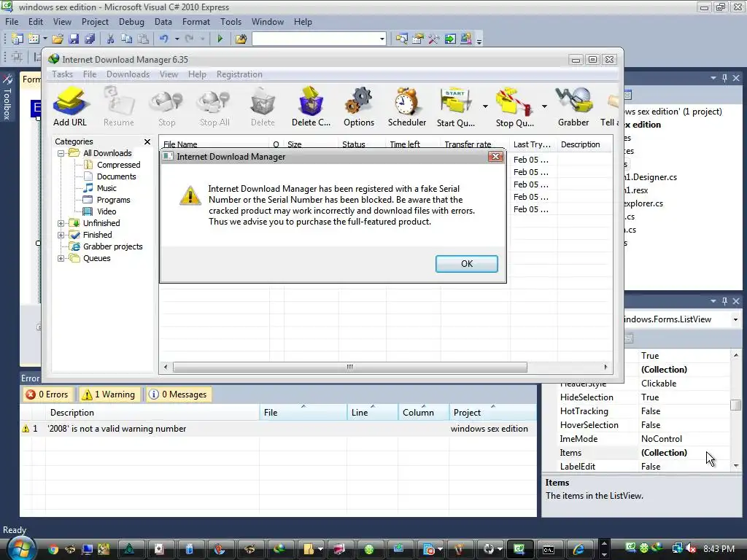Click IDM horizontal scrollbar thumb
This screenshot has width=747, height=560.
[x=349, y=367]
